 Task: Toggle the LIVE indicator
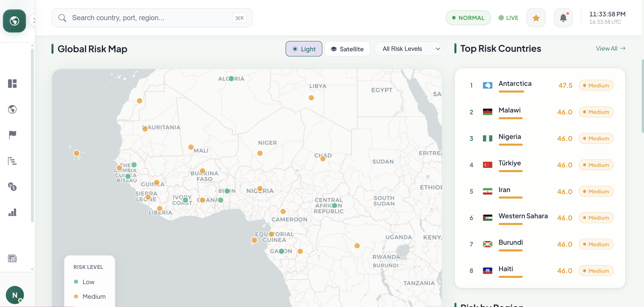509,18
